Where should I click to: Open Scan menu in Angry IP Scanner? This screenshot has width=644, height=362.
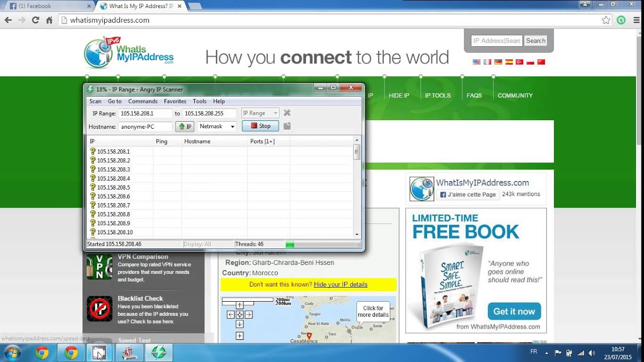click(x=95, y=101)
